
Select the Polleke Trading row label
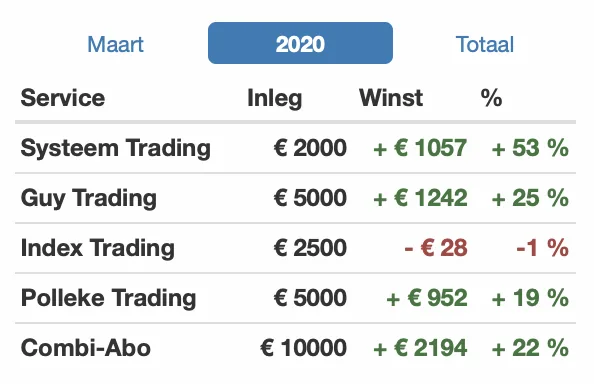pyautogui.click(x=108, y=298)
